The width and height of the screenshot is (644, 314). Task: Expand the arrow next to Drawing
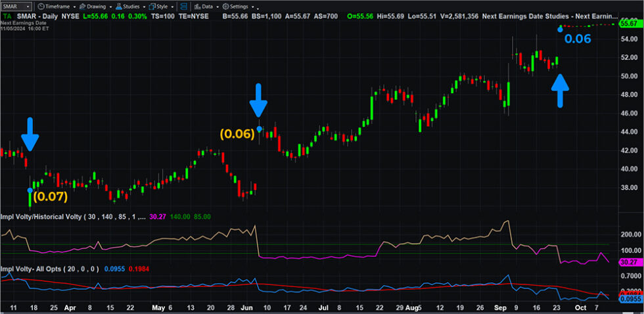[x=110, y=7]
